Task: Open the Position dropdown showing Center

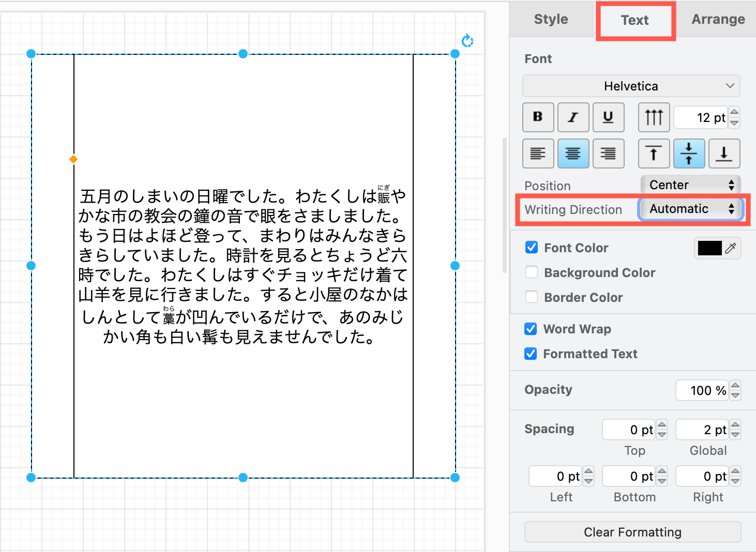Action: 690,185
